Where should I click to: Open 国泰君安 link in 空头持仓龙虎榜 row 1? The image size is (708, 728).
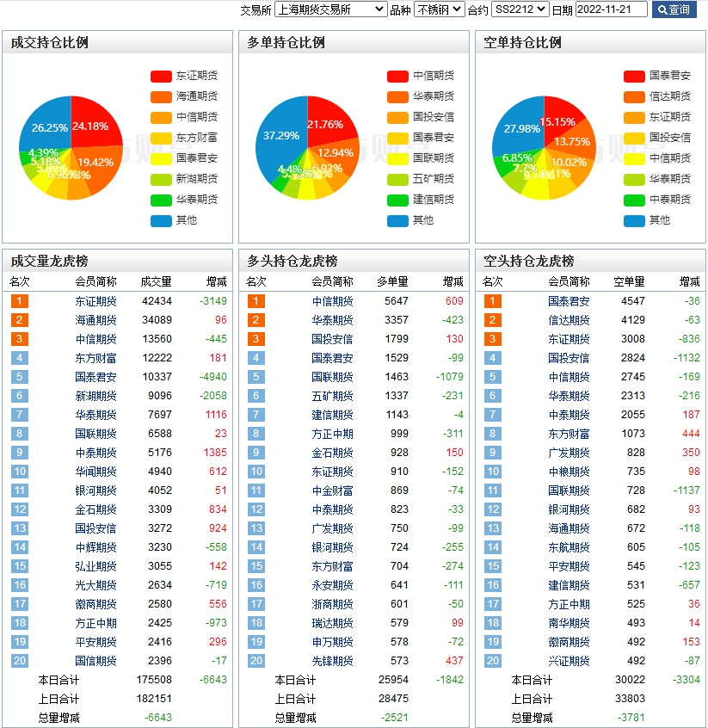click(x=569, y=301)
